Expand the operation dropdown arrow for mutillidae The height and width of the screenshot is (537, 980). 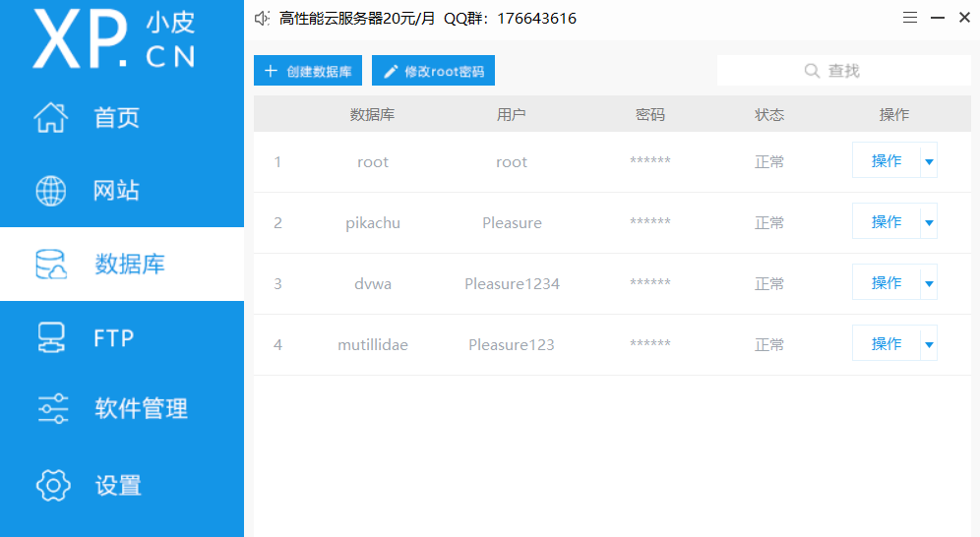929,344
